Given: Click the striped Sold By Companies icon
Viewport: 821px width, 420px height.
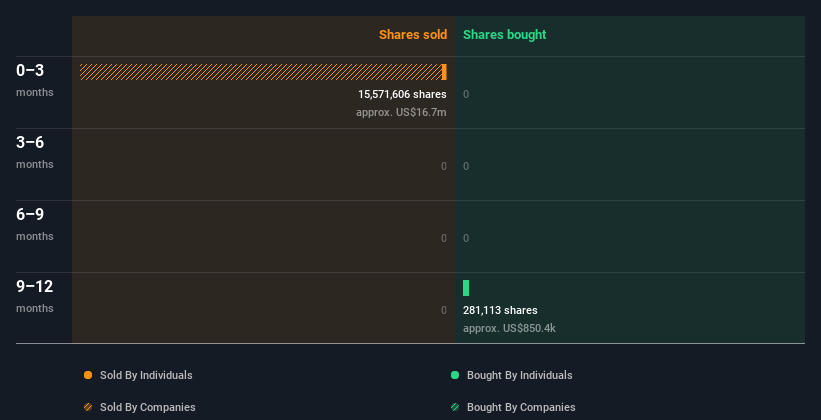Looking at the screenshot, I should [88, 407].
